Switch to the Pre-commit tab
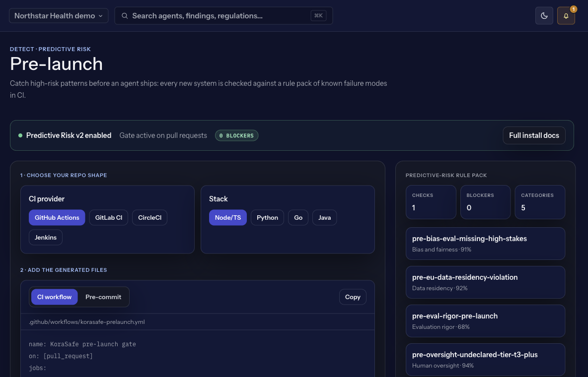The height and width of the screenshot is (377, 588). [x=103, y=297]
